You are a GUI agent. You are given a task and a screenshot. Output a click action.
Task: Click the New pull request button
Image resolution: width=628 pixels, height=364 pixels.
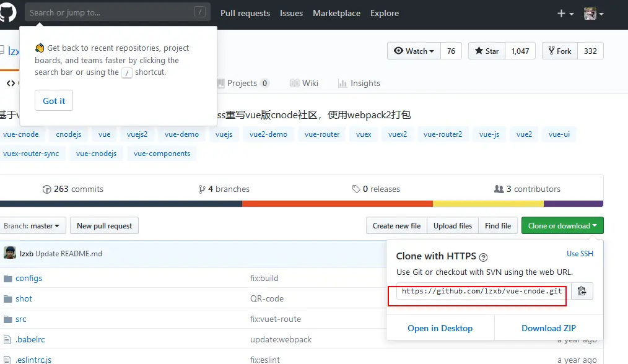click(104, 225)
